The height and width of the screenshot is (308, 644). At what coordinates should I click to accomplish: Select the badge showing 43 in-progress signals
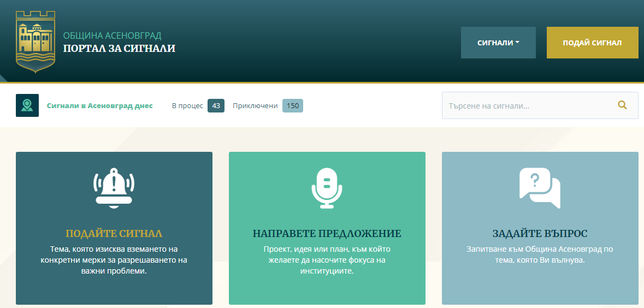click(x=216, y=105)
